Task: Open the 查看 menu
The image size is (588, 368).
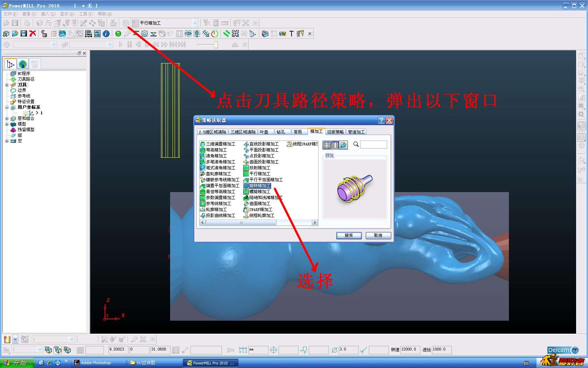Action: 29,14
